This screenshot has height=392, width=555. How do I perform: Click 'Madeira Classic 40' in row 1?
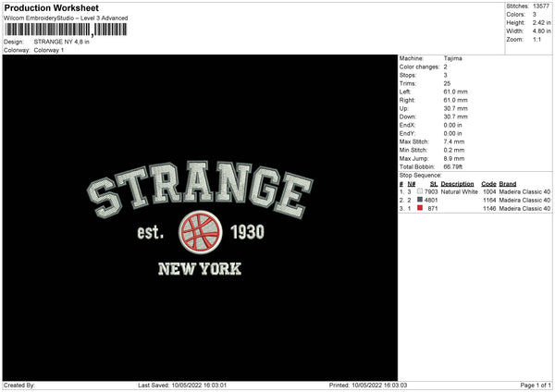tap(524, 192)
